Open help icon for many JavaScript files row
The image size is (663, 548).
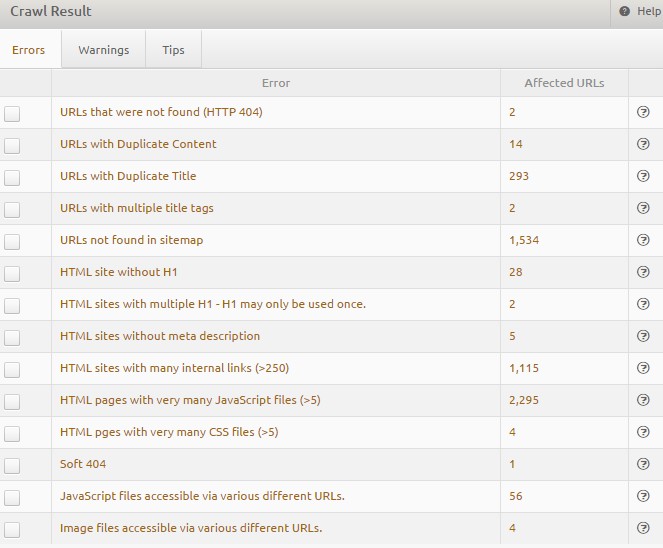coord(643,400)
